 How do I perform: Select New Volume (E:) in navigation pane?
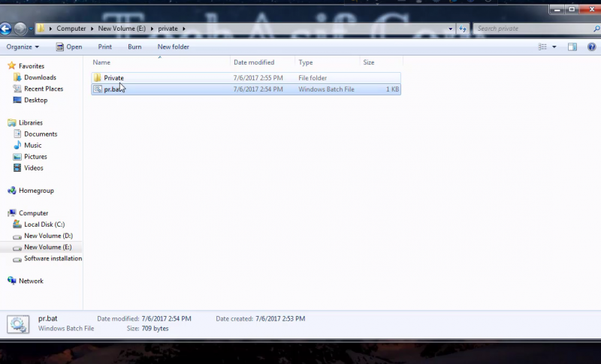(x=47, y=247)
